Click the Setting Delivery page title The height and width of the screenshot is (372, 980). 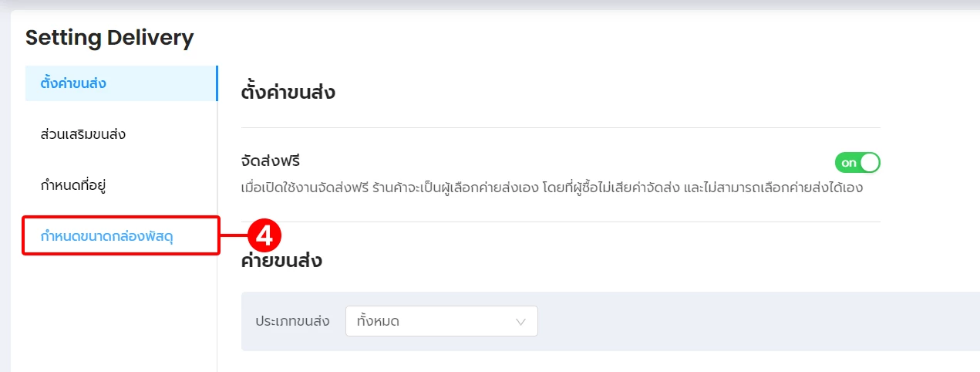[109, 37]
